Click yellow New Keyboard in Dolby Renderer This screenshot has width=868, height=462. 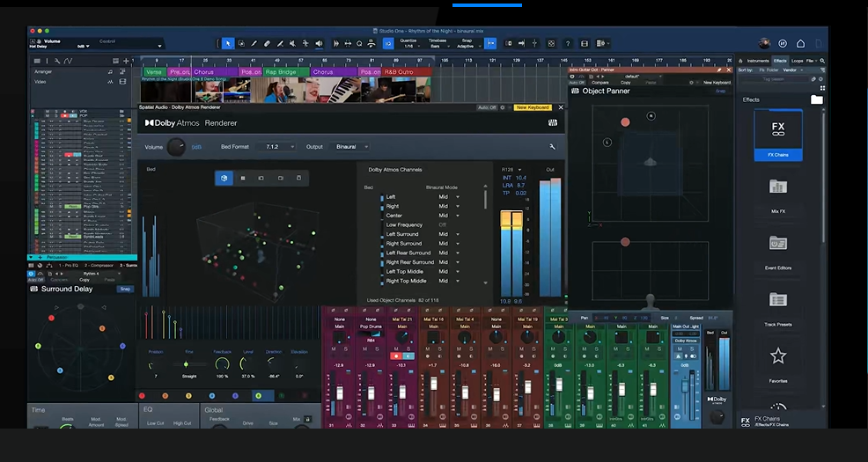[x=533, y=107]
